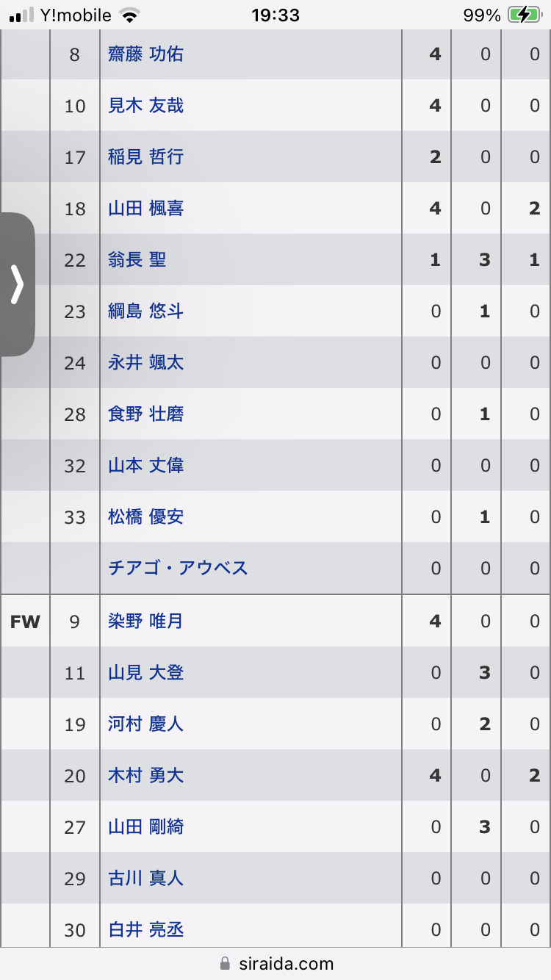Tap the cellular signal bars icon

pos(22,15)
